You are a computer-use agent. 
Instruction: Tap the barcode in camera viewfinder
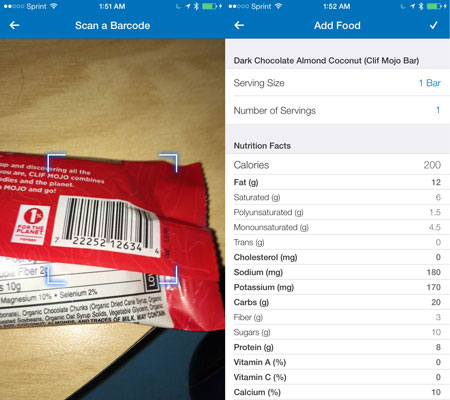[x=107, y=225]
